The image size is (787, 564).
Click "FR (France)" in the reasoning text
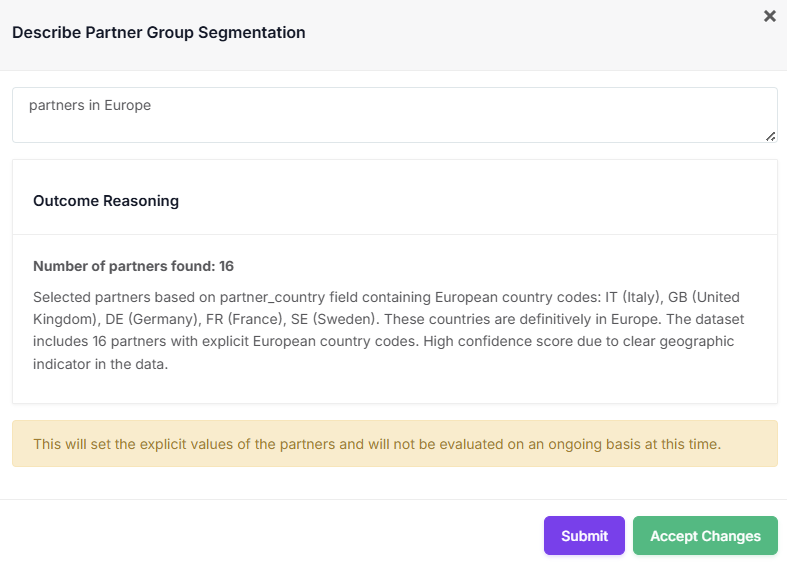coord(232,319)
